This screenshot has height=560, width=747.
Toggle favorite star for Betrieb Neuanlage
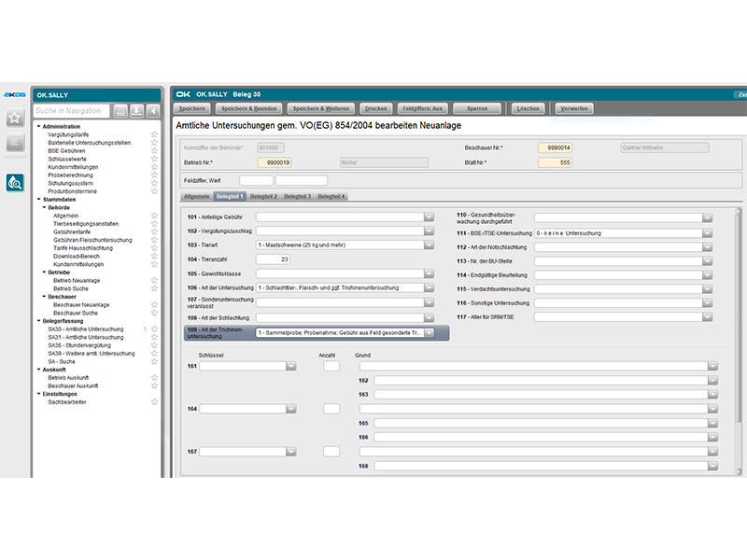click(154, 280)
